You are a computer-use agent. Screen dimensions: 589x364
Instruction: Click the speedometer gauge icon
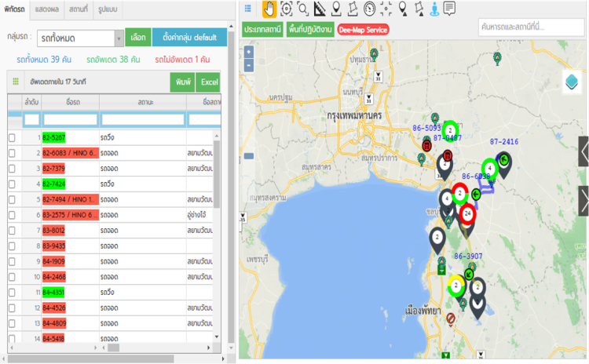tap(369, 9)
